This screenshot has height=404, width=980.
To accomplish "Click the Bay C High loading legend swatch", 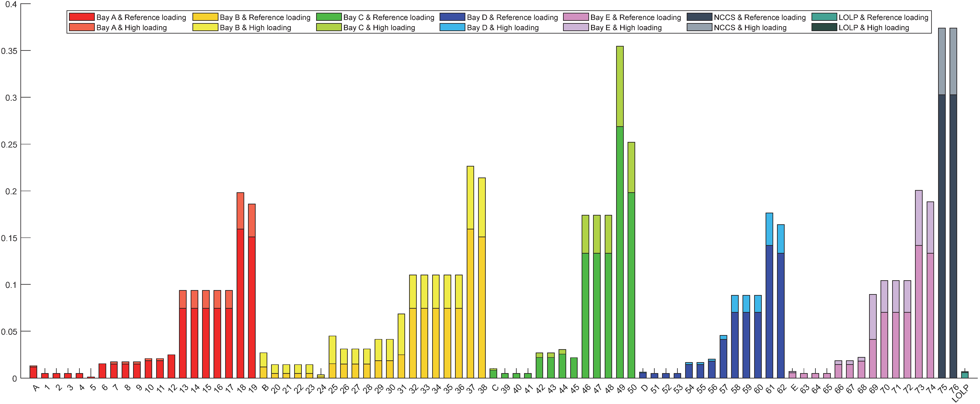I will [x=329, y=27].
